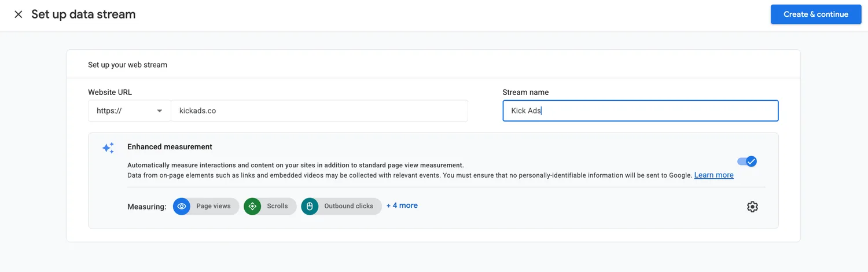Click the Outbound clicks mouse icon
868x272 pixels.
click(x=310, y=206)
